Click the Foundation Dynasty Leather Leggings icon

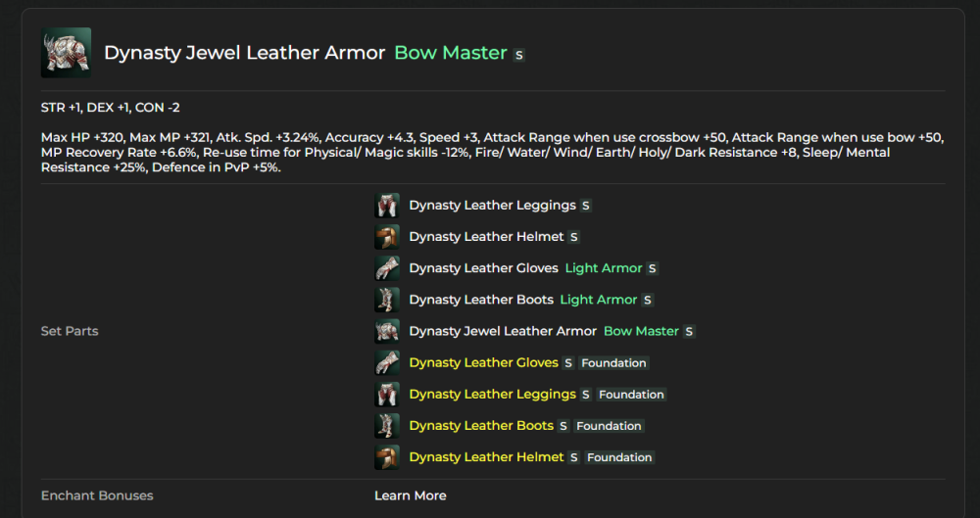(386, 395)
